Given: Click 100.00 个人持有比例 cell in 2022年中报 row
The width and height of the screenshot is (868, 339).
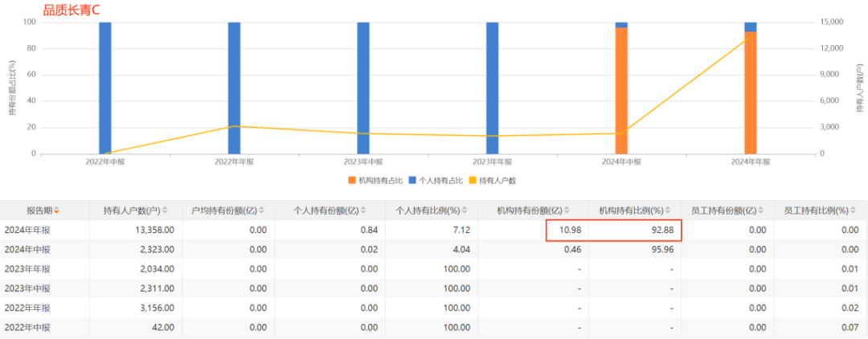Looking at the screenshot, I should click(x=457, y=327).
